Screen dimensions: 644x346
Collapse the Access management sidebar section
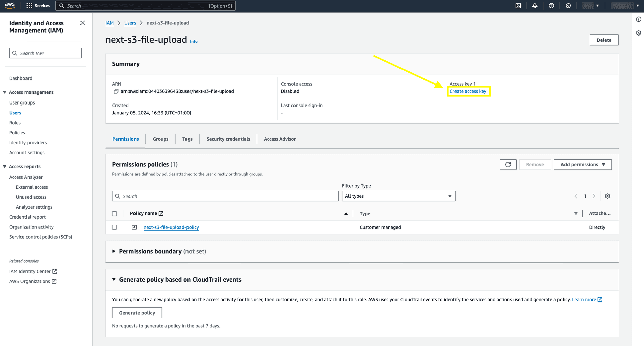(x=4, y=92)
